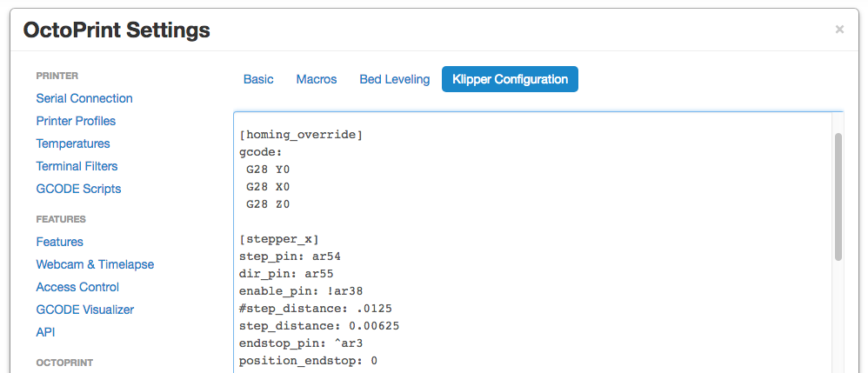Open Serial Connection settings
The image size is (868, 373).
84,98
